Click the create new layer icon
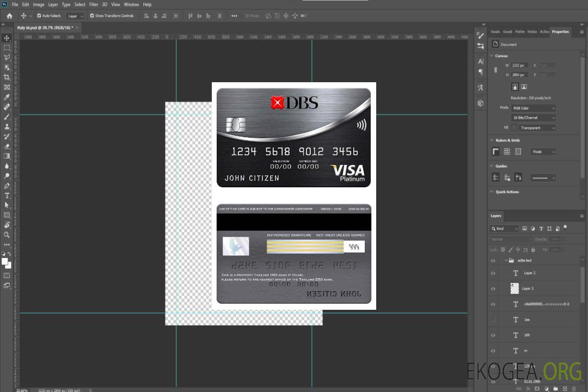The height and width of the screenshot is (392, 588). (565, 389)
